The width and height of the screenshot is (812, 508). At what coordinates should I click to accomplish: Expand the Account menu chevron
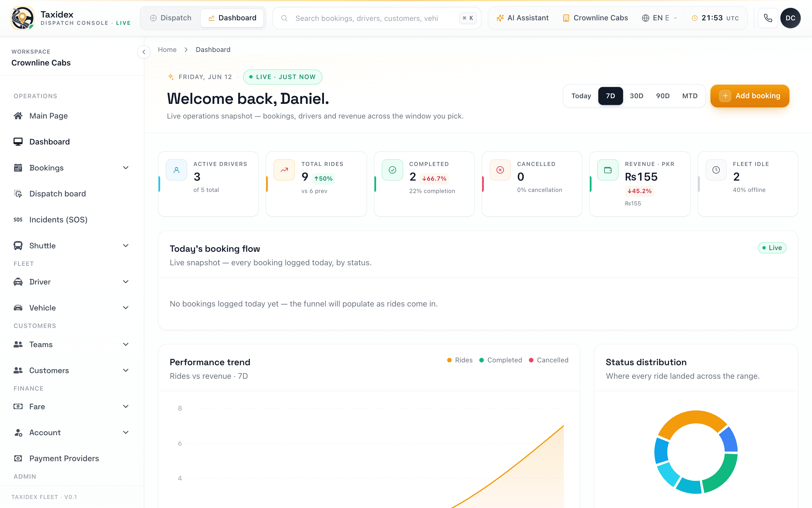126,432
